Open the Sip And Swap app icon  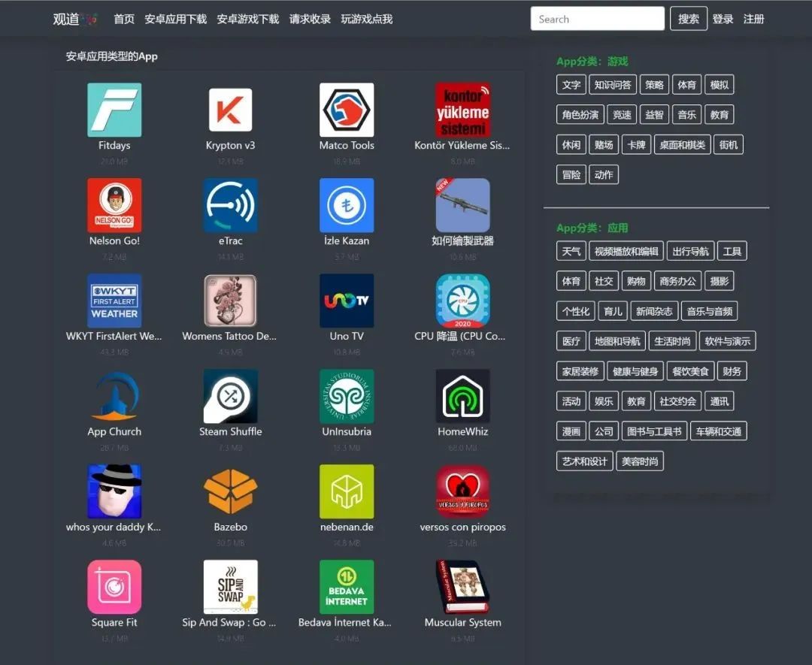click(x=231, y=587)
